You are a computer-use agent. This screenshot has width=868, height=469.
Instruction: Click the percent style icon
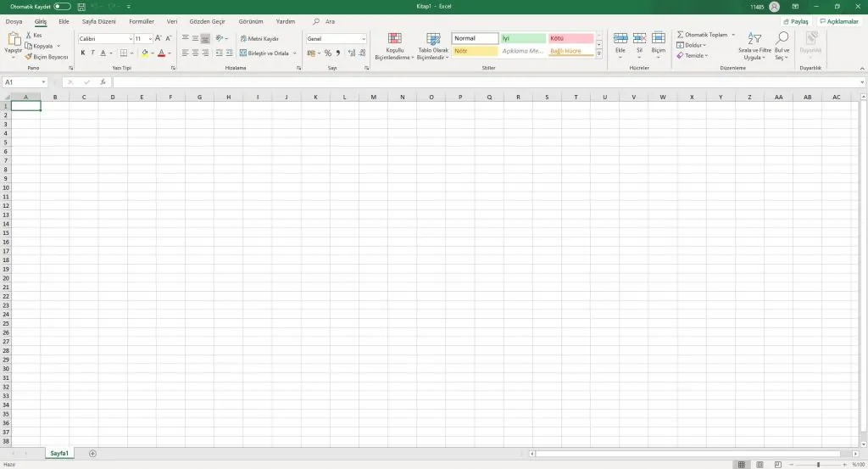click(x=327, y=53)
